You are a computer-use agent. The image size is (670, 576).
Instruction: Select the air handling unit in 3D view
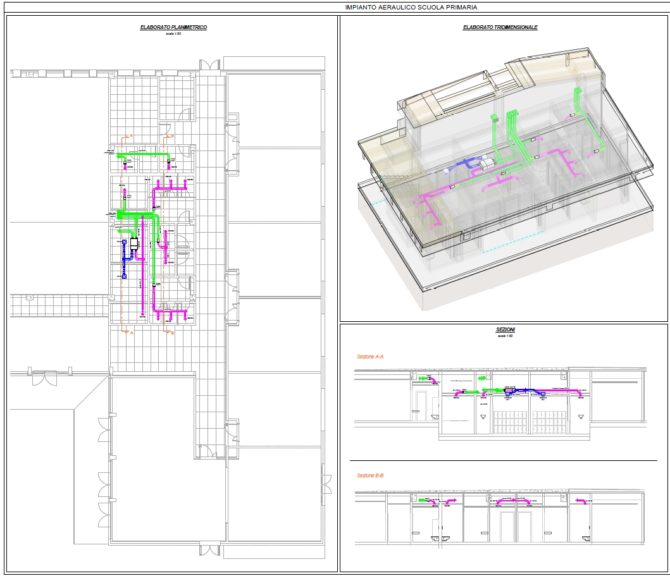[x=486, y=163]
